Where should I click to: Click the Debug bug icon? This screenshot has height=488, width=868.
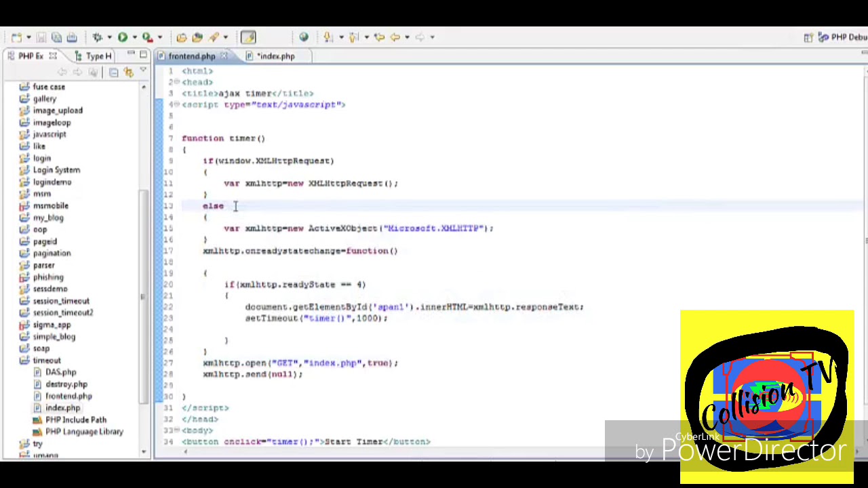(98, 37)
